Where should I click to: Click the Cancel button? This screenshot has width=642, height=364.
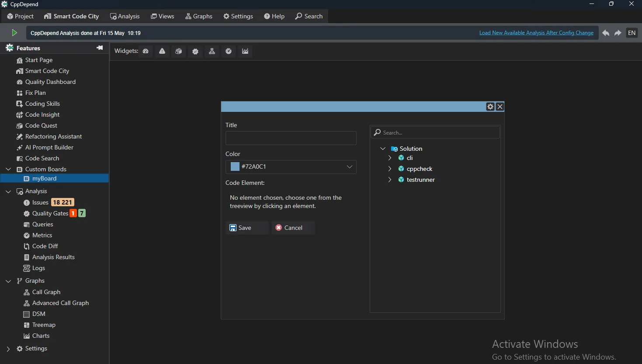click(x=293, y=228)
